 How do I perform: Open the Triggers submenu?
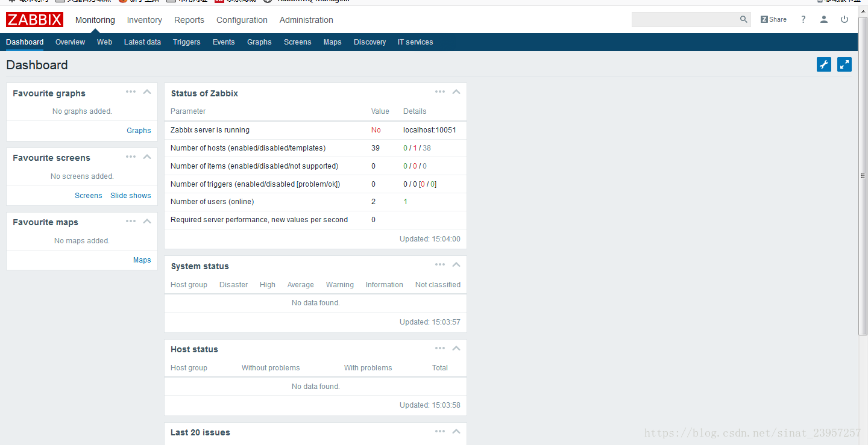pos(186,42)
